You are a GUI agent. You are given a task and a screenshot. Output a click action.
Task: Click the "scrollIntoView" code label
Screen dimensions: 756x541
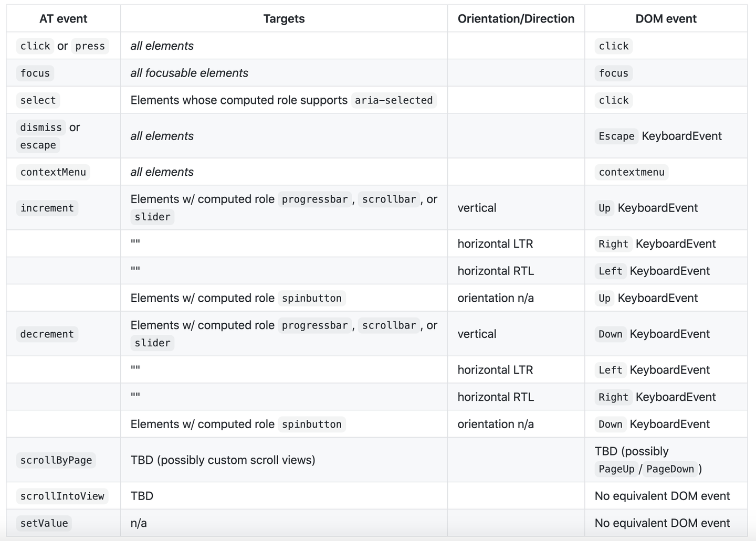62,496
